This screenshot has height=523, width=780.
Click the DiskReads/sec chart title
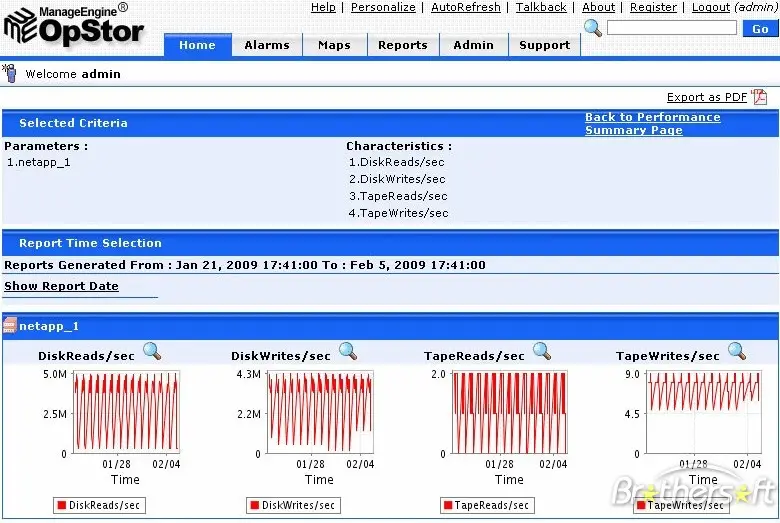pos(87,356)
